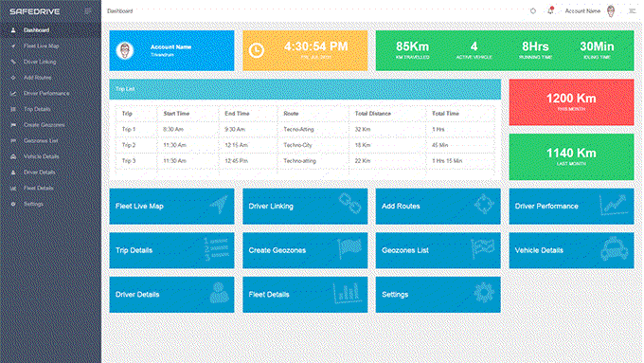The width and height of the screenshot is (644, 363).
Task: Open Account Name dropdown in header
Action: point(582,11)
